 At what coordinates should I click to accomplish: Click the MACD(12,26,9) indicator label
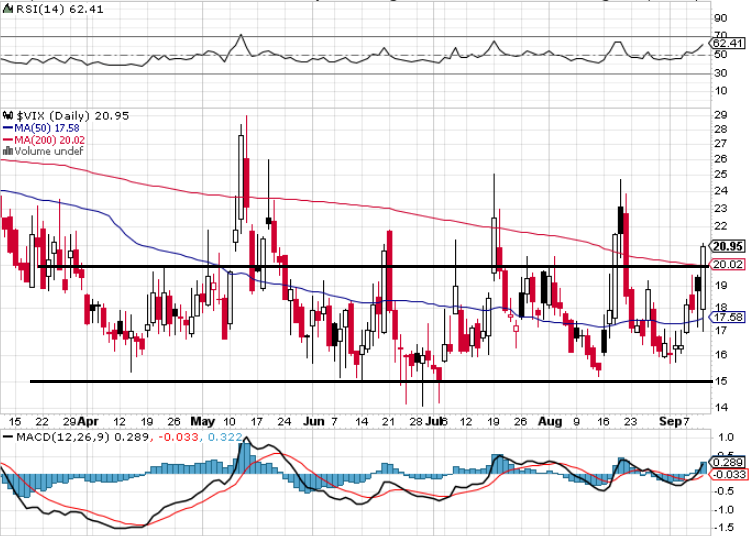pyautogui.click(x=63, y=437)
